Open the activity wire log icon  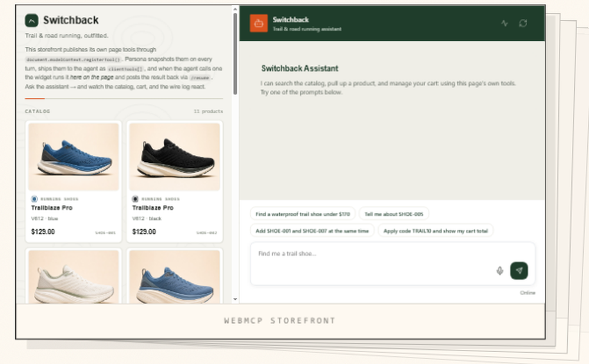(x=505, y=24)
